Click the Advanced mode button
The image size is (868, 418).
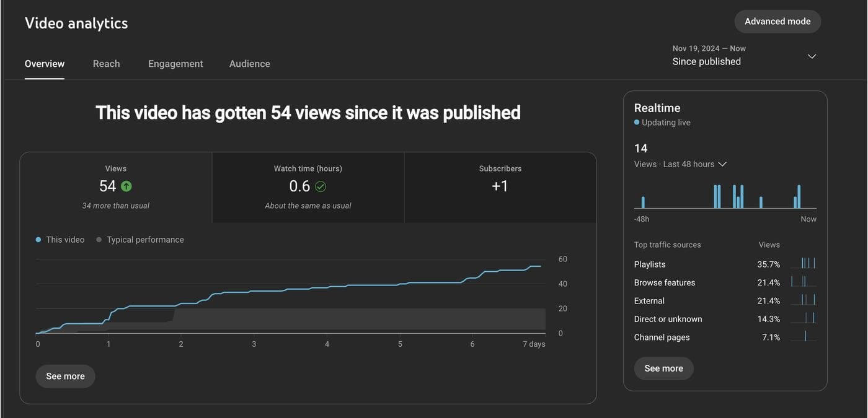(x=777, y=21)
